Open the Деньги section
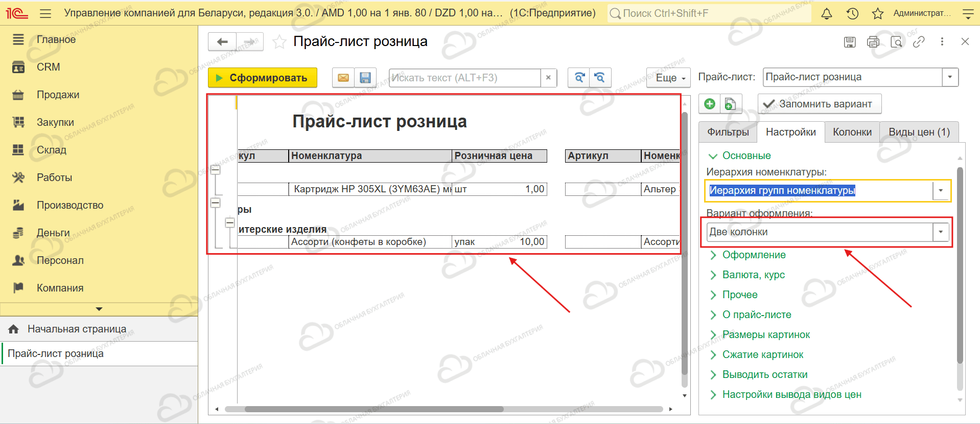The width and height of the screenshot is (980, 424). point(53,233)
